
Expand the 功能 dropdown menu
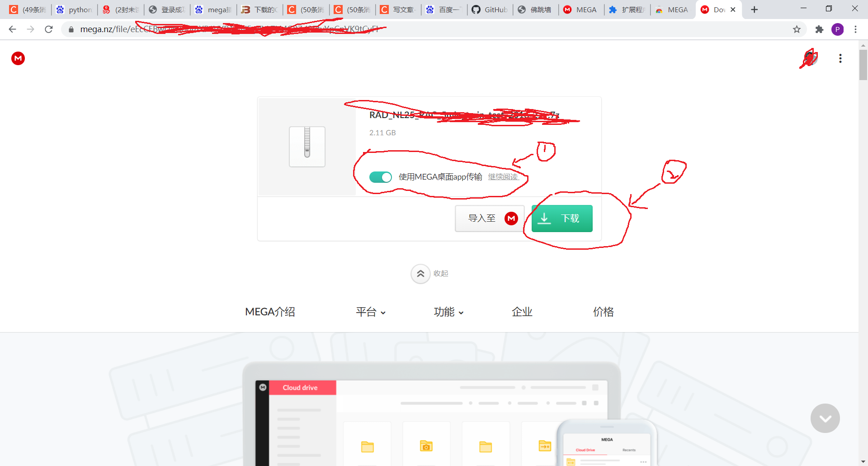448,312
